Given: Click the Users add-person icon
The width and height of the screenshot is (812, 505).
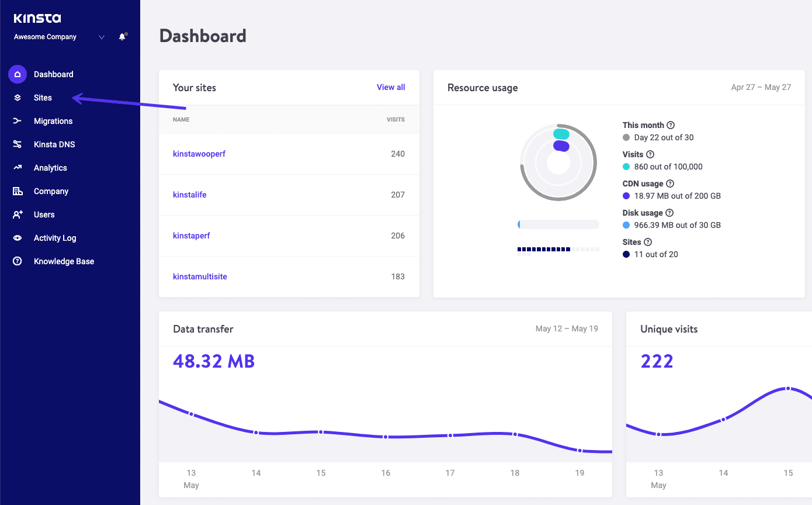Looking at the screenshot, I should tap(18, 215).
